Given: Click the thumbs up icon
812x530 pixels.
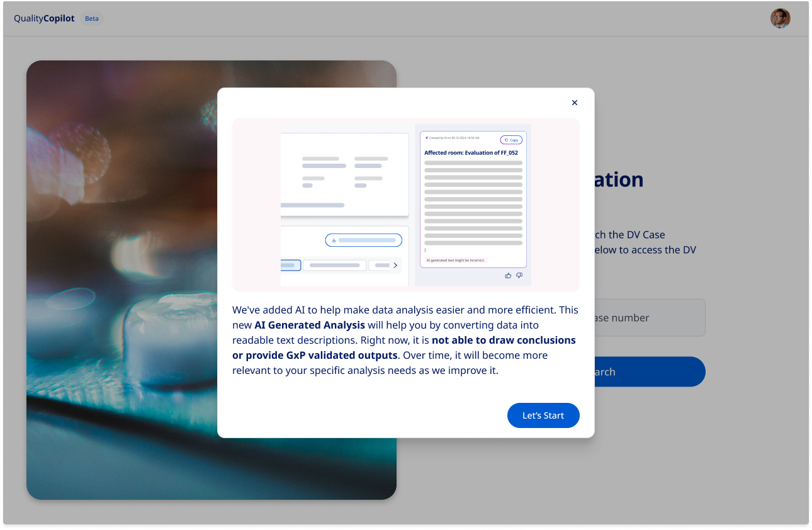Looking at the screenshot, I should [509, 275].
